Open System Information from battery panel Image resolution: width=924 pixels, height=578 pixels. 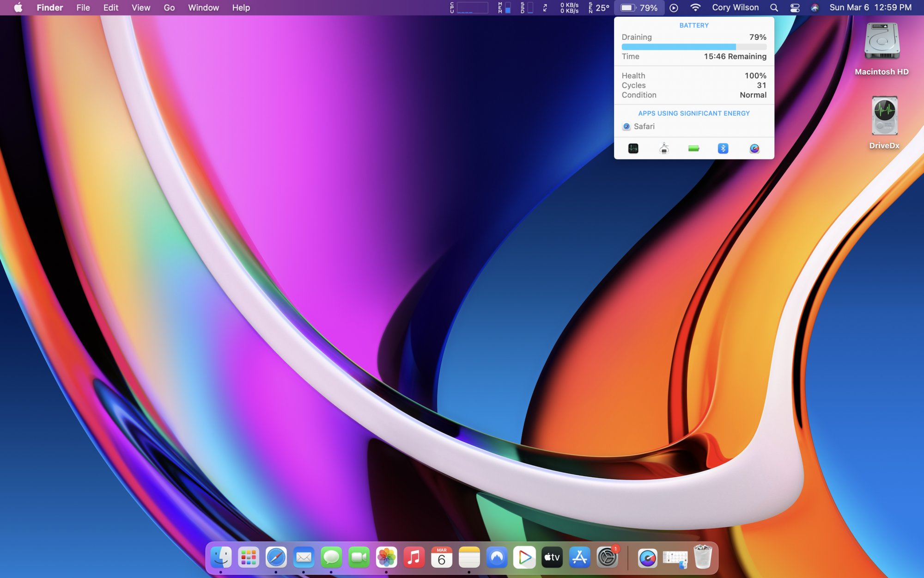(664, 148)
